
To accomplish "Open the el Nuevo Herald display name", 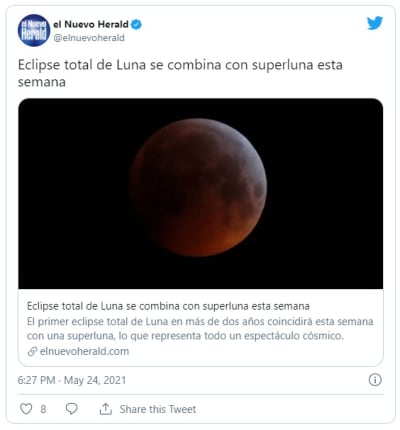I will [91, 24].
